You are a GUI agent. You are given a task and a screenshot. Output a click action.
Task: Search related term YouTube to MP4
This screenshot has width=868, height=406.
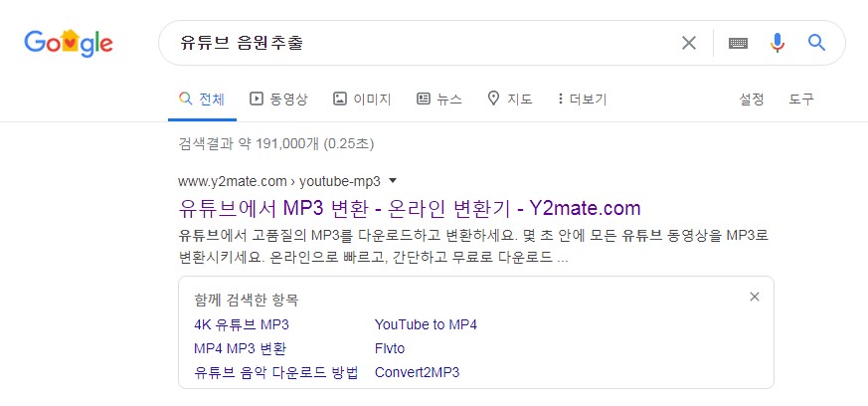(x=426, y=324)
